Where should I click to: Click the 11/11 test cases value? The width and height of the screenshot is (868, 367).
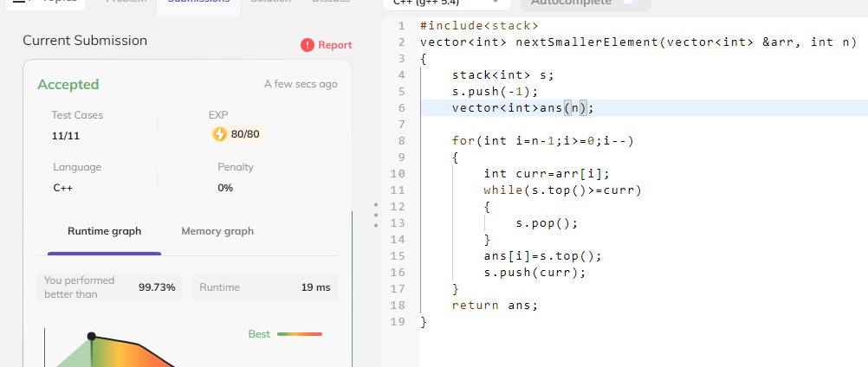click(x=66, y=135)
